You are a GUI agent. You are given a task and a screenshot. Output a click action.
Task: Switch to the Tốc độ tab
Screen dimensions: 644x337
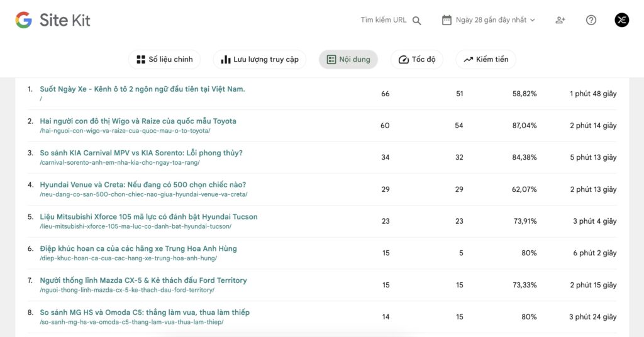417,60
